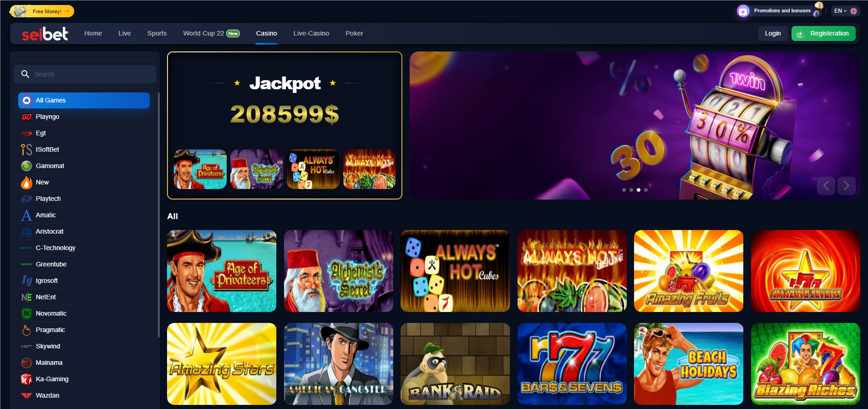This screenshot has height=409, width=868.
Task: Click the search magnifier icon
Action: 25,74
